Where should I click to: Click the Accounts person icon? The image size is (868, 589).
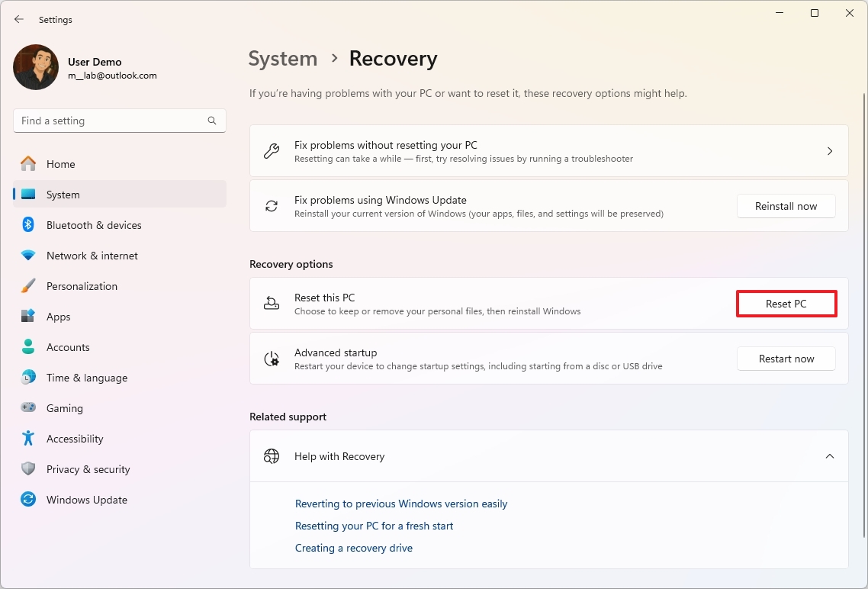point(28,346)
